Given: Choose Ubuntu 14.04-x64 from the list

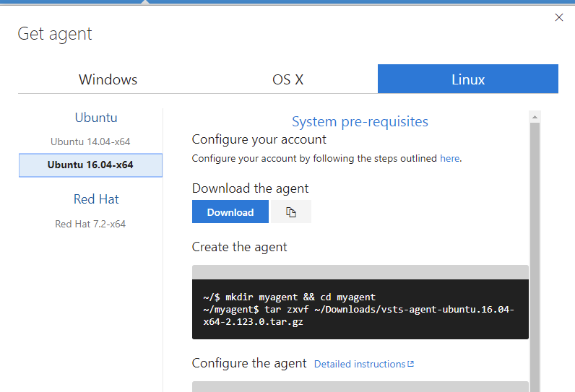Looking at the screenshot, I should click(90, 141).
